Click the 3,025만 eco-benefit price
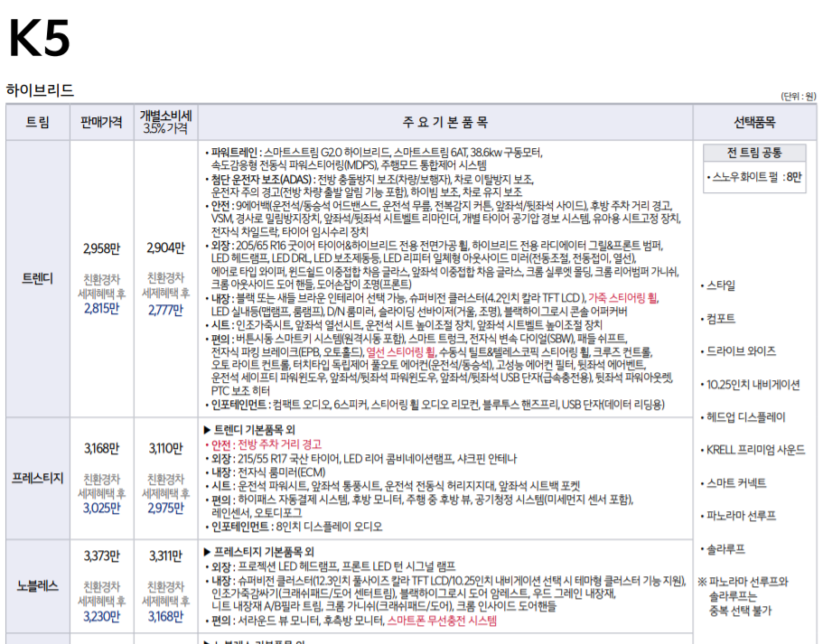The image size is (823, 644). 101,508
